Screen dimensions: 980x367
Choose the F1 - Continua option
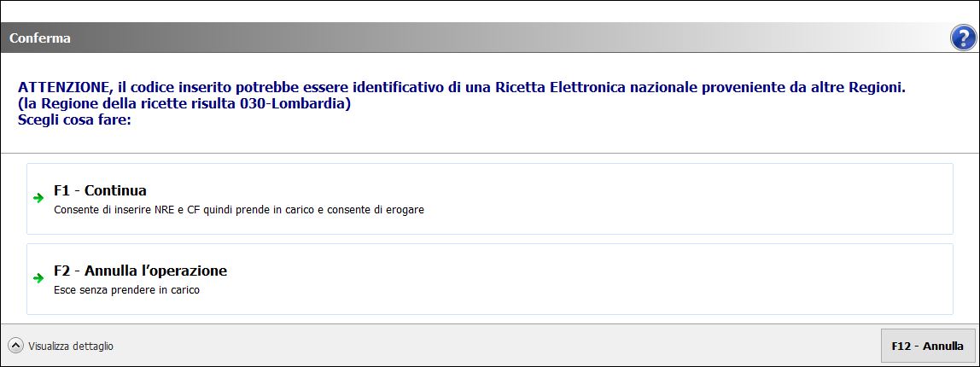(x=100, y=190)
